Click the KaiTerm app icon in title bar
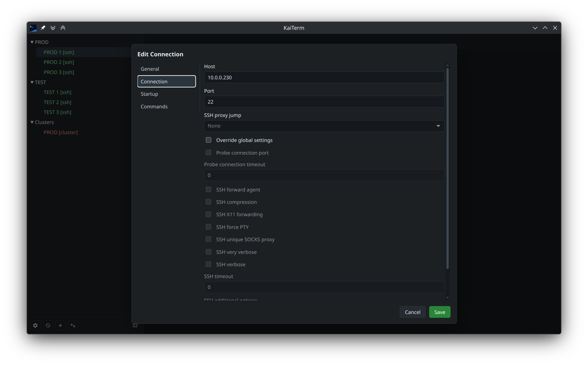Image resolution: width=588 pixels, height=366 pixels. [33, 28]
